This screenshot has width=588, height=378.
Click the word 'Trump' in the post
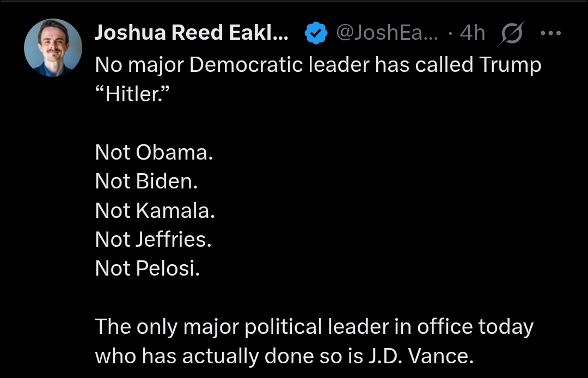point(510,65)
